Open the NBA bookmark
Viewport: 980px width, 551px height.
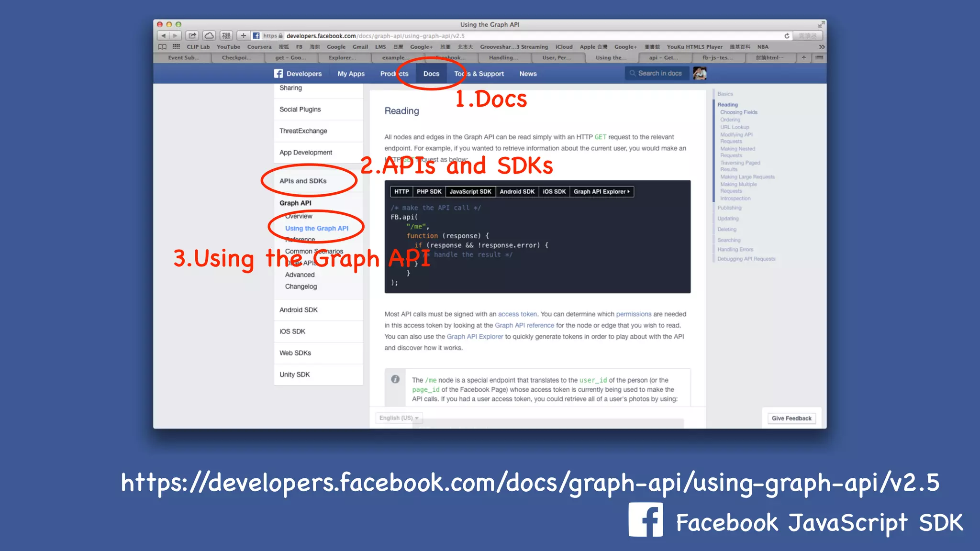click(763, 47)
